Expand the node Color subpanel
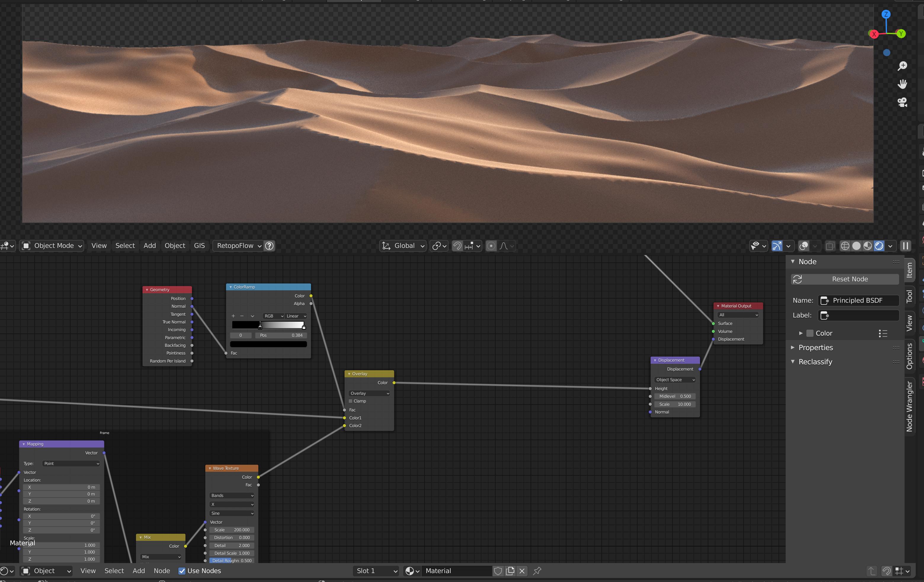Screen dimensions: 924x582 (x=801, y=334)
